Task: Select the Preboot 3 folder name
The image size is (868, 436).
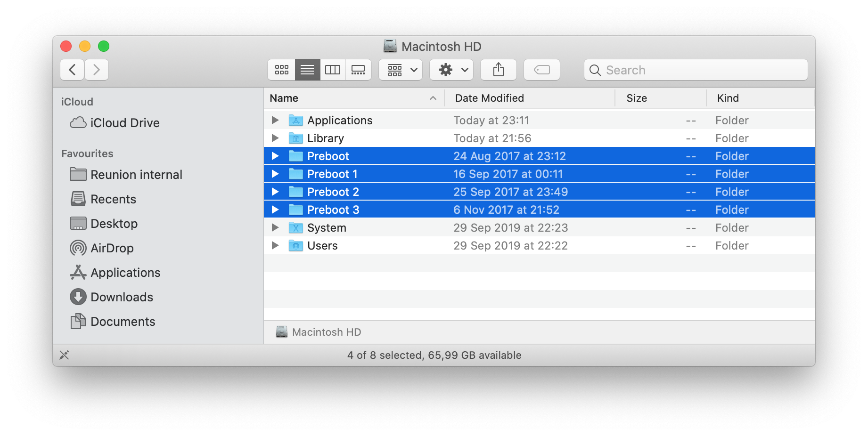Action: click(333, 210)
